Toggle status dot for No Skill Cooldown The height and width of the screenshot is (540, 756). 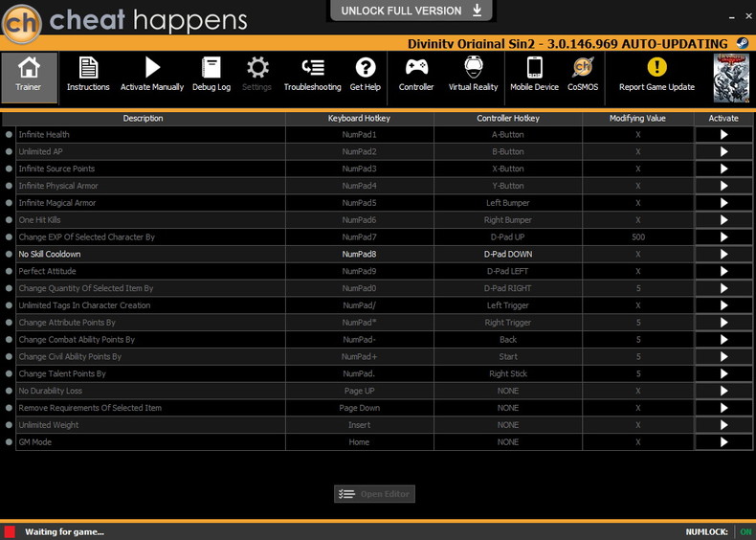(x=9, y=255)
